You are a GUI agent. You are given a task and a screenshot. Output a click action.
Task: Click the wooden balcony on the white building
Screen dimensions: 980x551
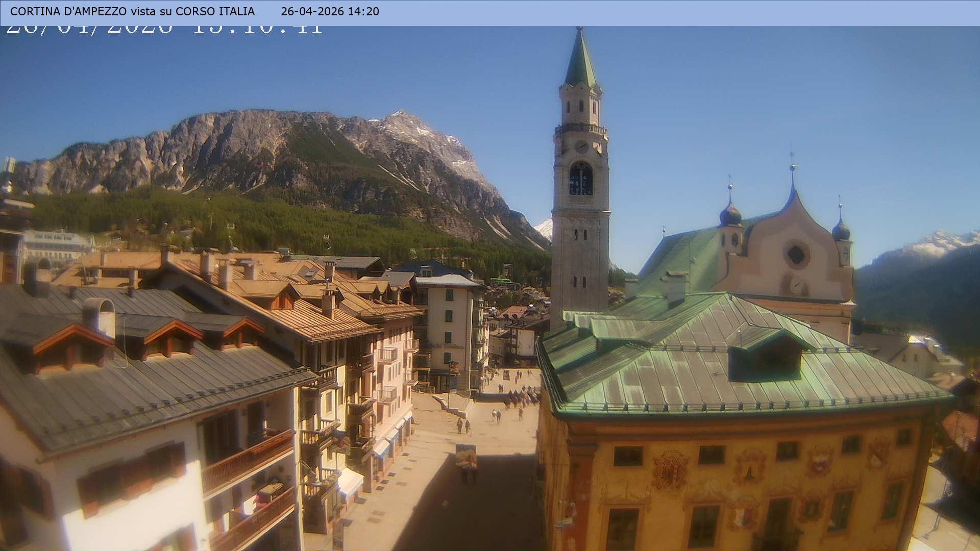249,461
